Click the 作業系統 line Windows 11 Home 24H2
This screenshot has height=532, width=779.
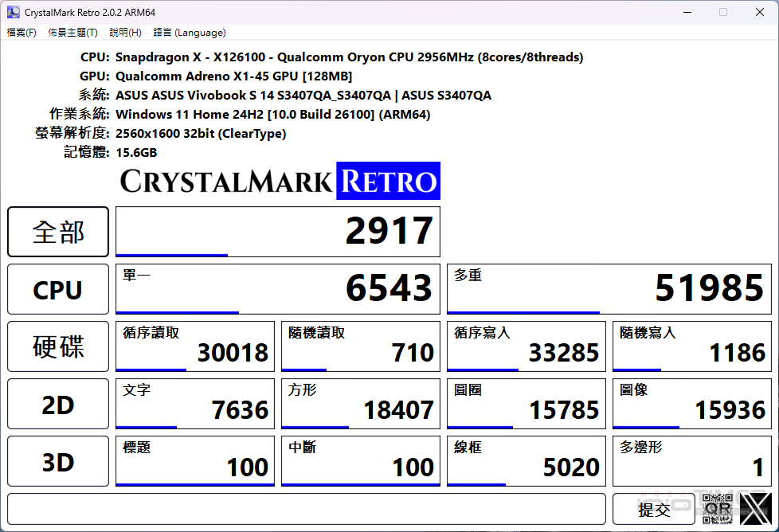[272, 114]
